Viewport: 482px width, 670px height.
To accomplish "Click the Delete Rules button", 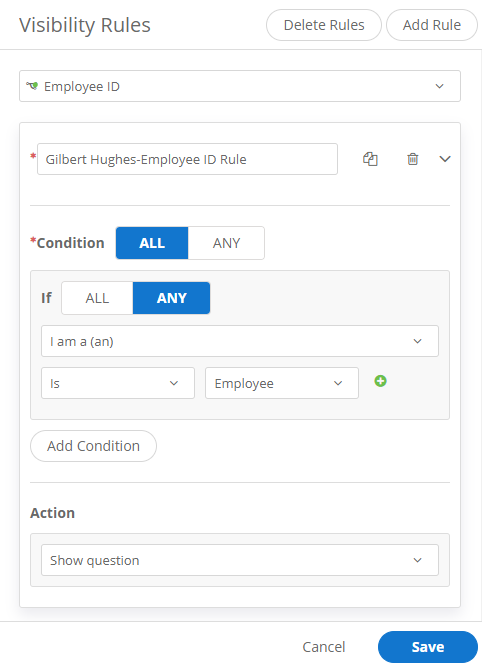I will coord(324,25).
